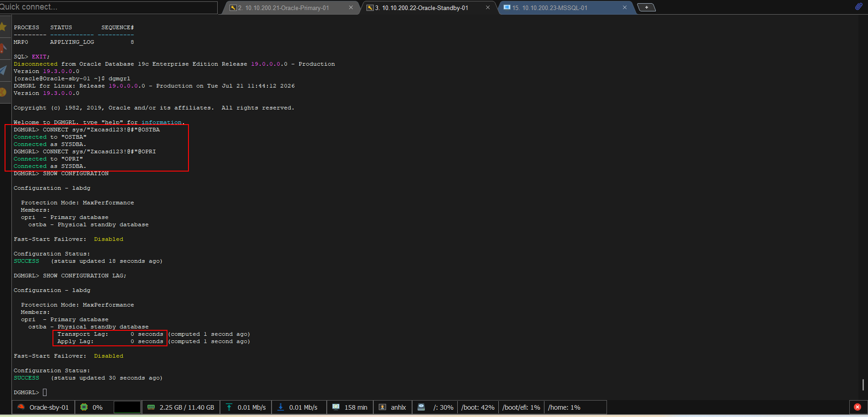Open a new tab with plus button

[646, 7]
